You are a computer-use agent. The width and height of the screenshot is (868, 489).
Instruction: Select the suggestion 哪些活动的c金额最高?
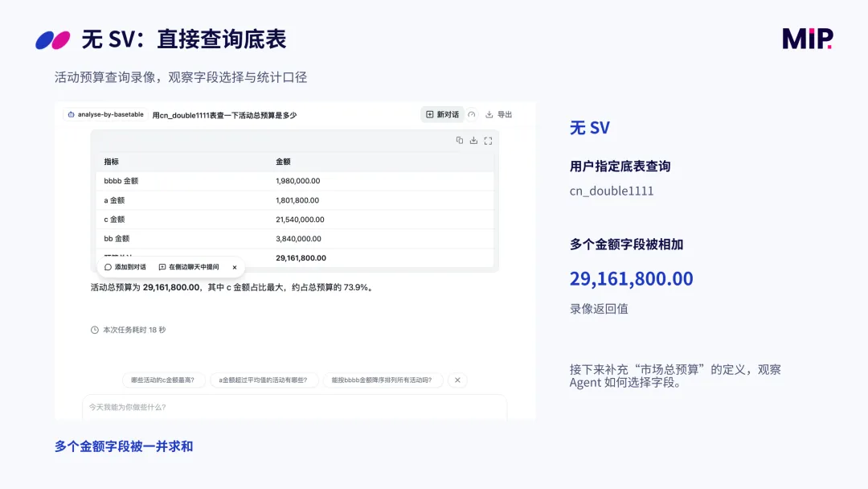(162, 380)
